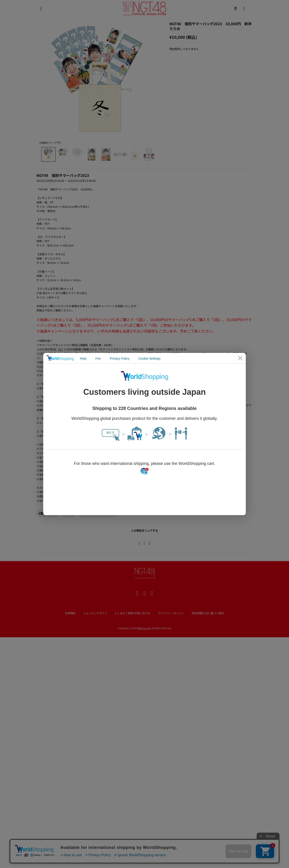Click この商品をシェアする label
The width and height of the screenshot is (289, 868).
point(144,531)
